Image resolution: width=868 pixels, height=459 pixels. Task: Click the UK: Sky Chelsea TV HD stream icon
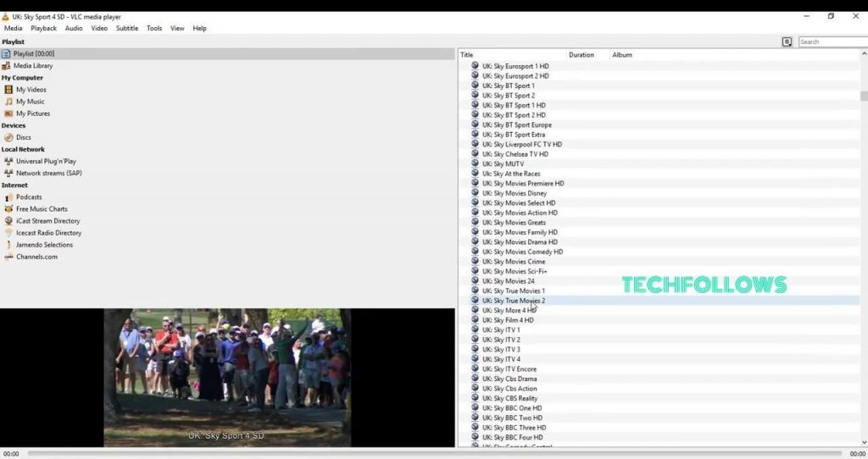click(x=475, y=154)
